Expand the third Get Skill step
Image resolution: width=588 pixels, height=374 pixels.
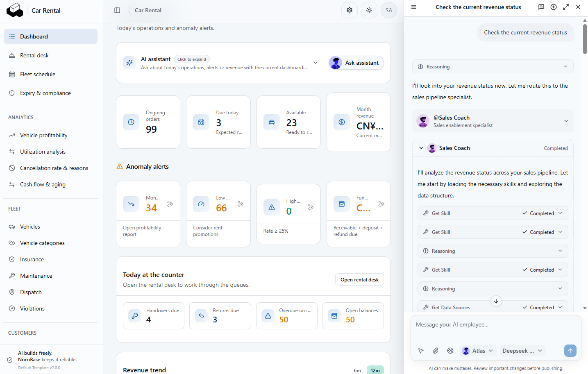(x=493, y=270)
